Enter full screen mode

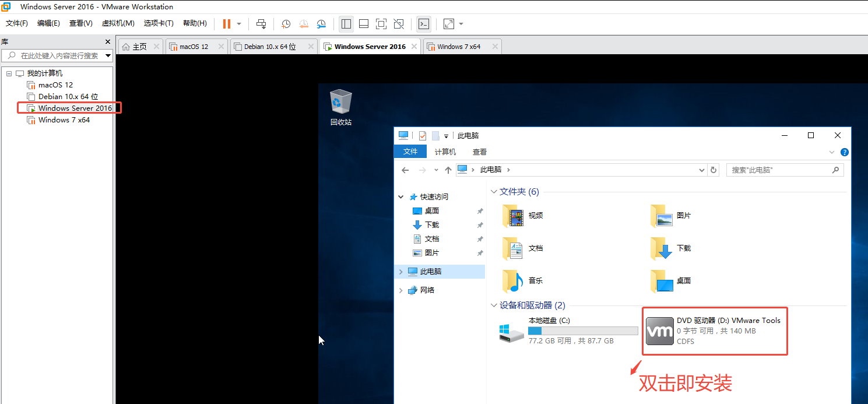tap(381, 24)
